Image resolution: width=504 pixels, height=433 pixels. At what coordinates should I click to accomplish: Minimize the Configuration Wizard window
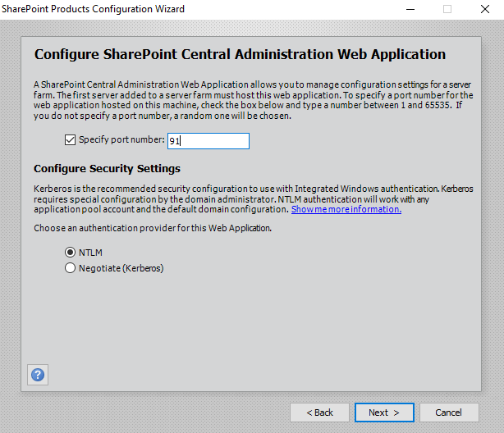click(410, 9)
